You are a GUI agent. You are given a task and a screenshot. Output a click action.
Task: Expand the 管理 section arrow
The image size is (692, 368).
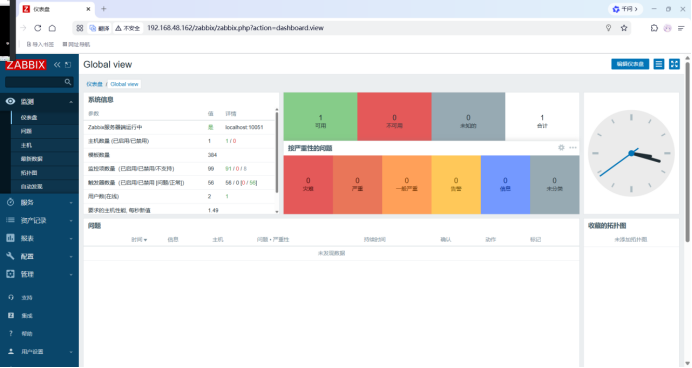(71, 274)
